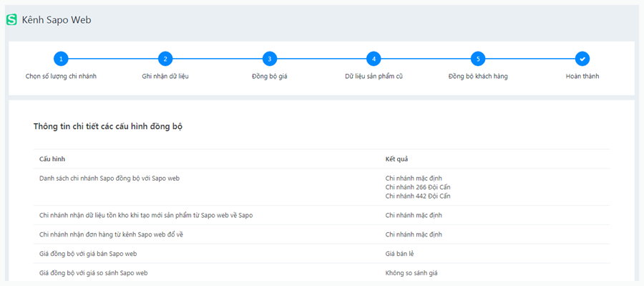Click result of inventory data branch row
Image resolution: width=644 pixels, height=286 pixels.
(414, 215)
